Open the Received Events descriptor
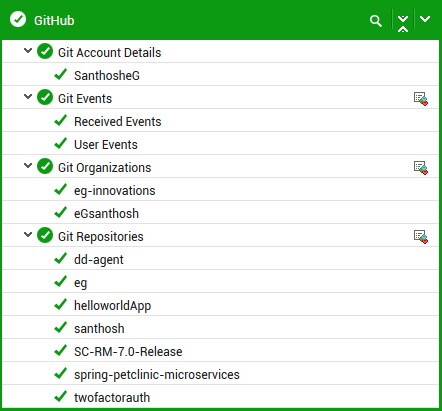 (x=118, y=122)
